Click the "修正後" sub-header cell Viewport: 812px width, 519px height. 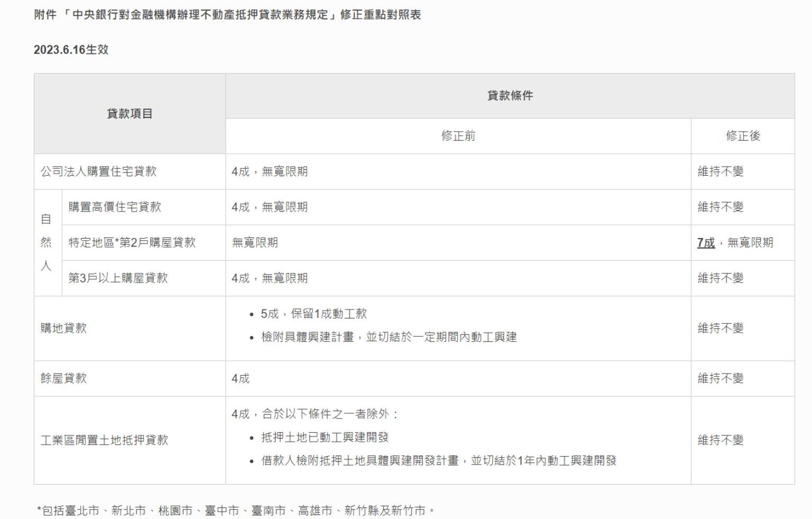tap(742, 136)
